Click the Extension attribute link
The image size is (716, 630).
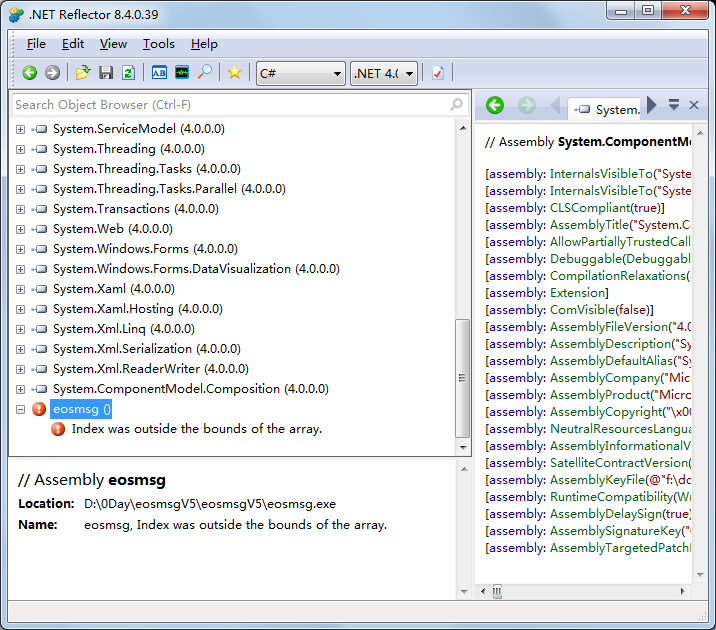pyautogui.click(x=577, y=293)
